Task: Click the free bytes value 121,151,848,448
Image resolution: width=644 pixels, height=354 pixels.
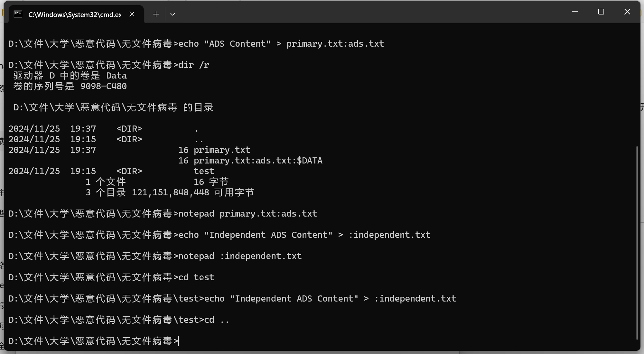Action: (x=170, y=192)
